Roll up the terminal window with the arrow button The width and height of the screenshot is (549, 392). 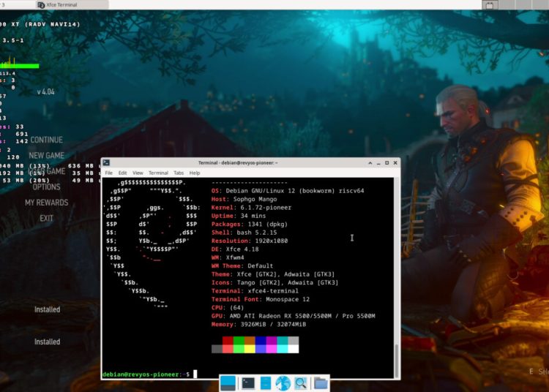point(370,163)
